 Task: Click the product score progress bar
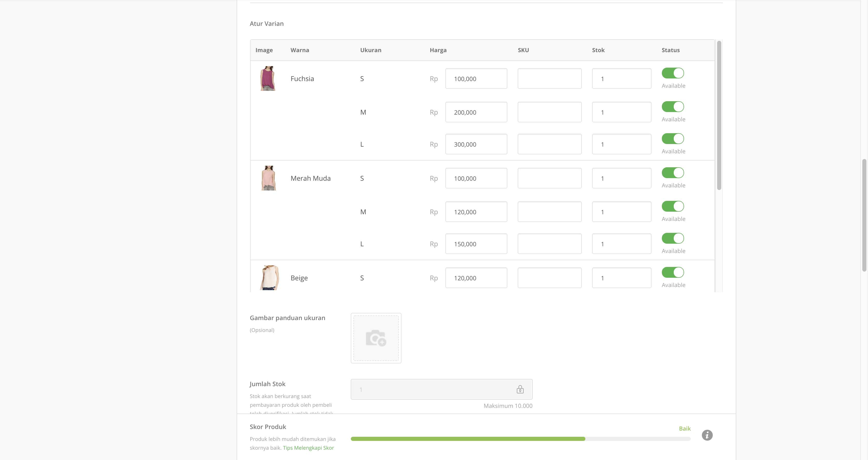click(x=521, y=439)
